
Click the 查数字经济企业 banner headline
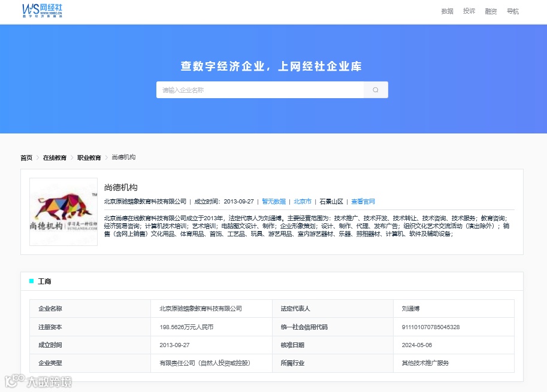(x=271, y=66)
